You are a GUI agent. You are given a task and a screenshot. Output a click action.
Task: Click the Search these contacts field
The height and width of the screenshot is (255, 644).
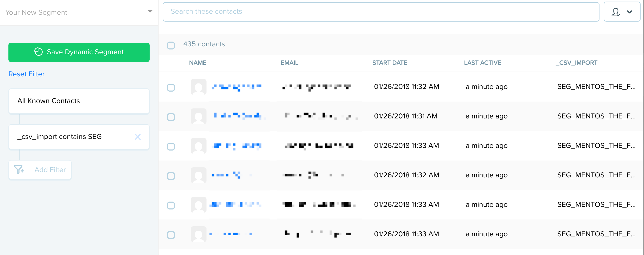[x=381, y=12]
